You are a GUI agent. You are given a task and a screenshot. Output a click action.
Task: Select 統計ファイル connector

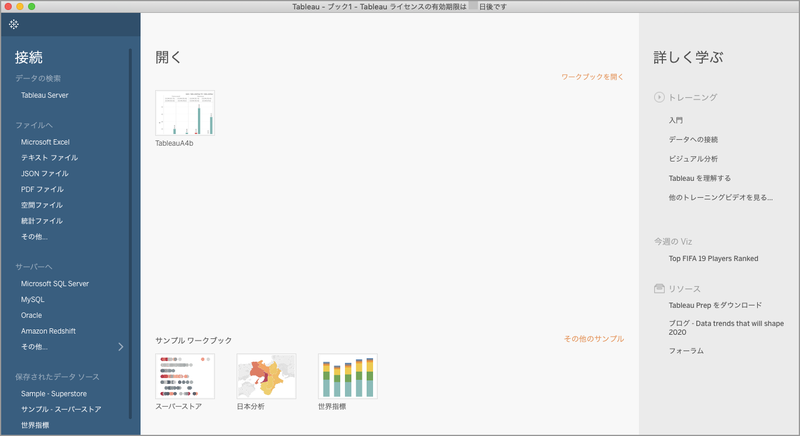click(42, 221)
